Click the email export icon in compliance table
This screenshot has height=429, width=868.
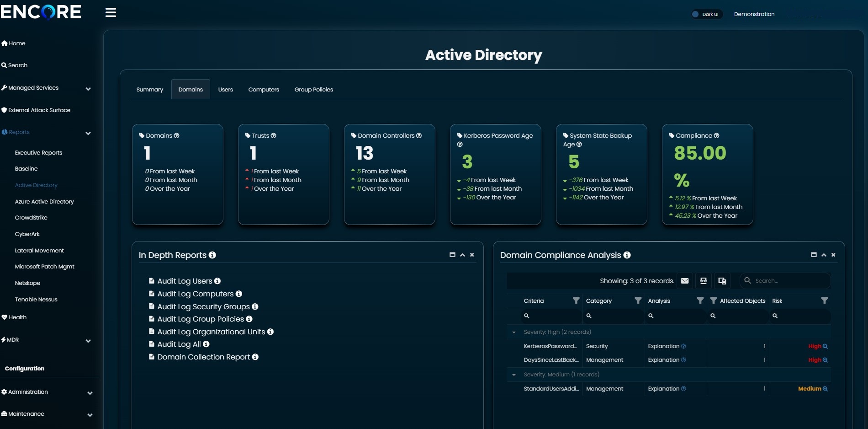coord(684,281)
